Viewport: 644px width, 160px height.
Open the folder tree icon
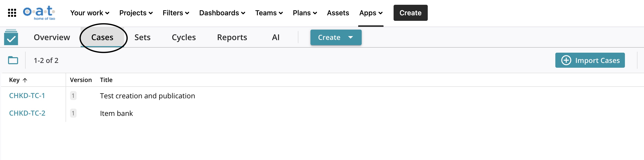tap(13, 60)
